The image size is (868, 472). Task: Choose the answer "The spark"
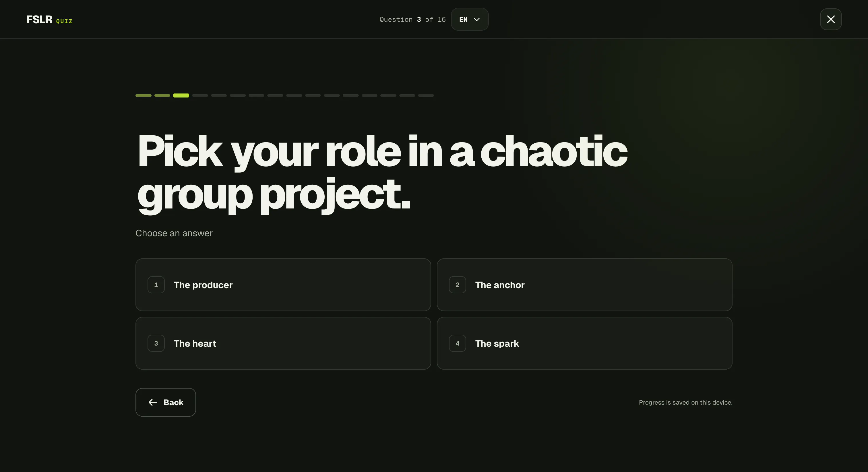coord(584,344)
